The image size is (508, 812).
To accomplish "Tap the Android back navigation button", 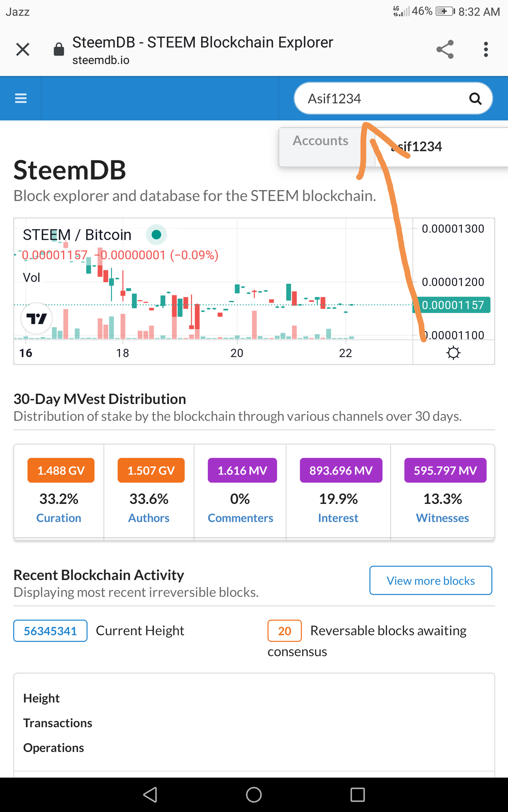I will (x=150, y=795).
